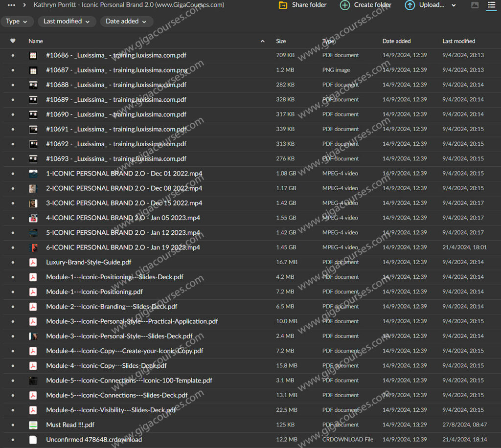Viewport: 501px width, 448px height.
Task: Click the PDF icon of Luxury-Brand-Style-Guide.pdf
Action: click(x=33, y=262)
